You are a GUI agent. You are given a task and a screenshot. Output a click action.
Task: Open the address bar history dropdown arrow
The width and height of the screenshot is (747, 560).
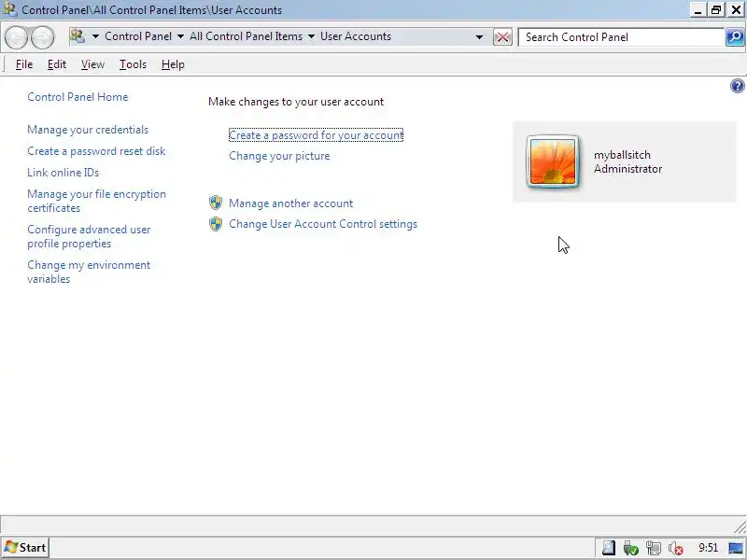[479, 37]
